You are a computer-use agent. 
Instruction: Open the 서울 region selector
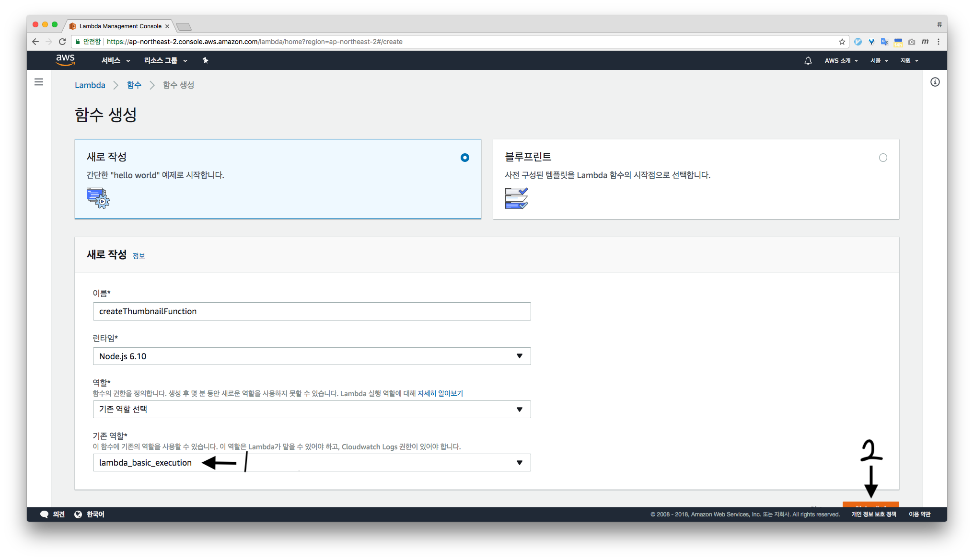pyautogui.click(x=879, y=60)
